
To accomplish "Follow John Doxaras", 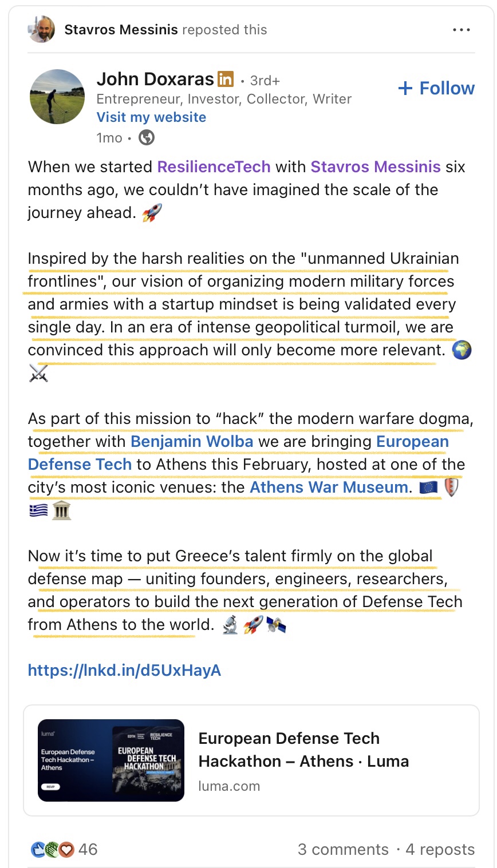I will click(436, 88).
